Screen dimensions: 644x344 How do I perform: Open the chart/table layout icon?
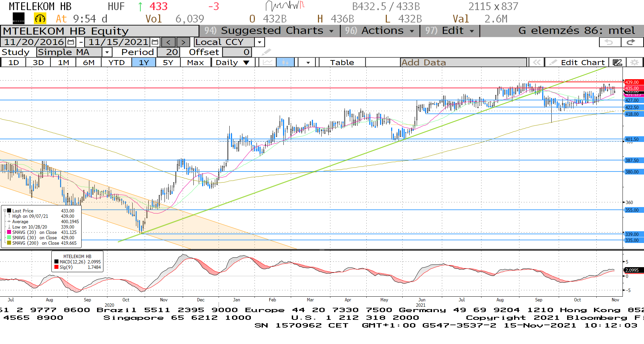617,62
